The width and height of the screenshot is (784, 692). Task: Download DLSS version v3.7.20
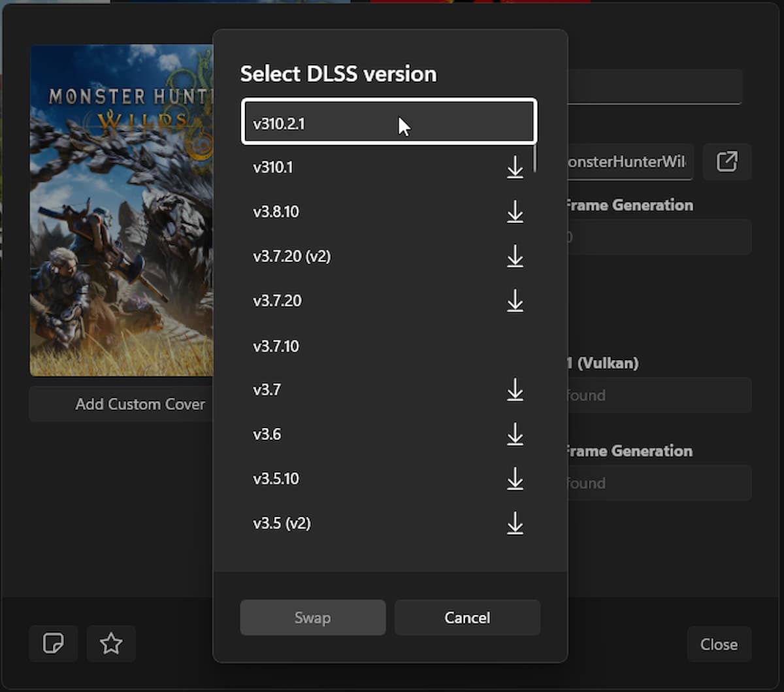(515, 301)
